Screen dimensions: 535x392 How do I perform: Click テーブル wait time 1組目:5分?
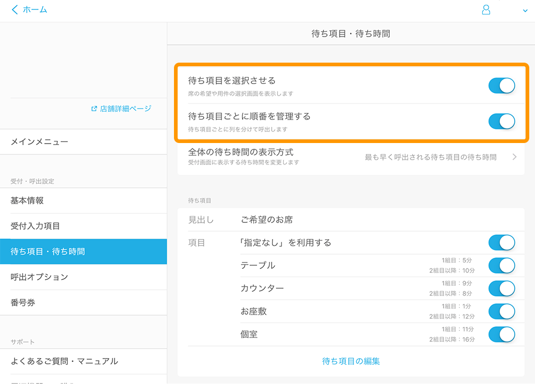click(457, 260)
